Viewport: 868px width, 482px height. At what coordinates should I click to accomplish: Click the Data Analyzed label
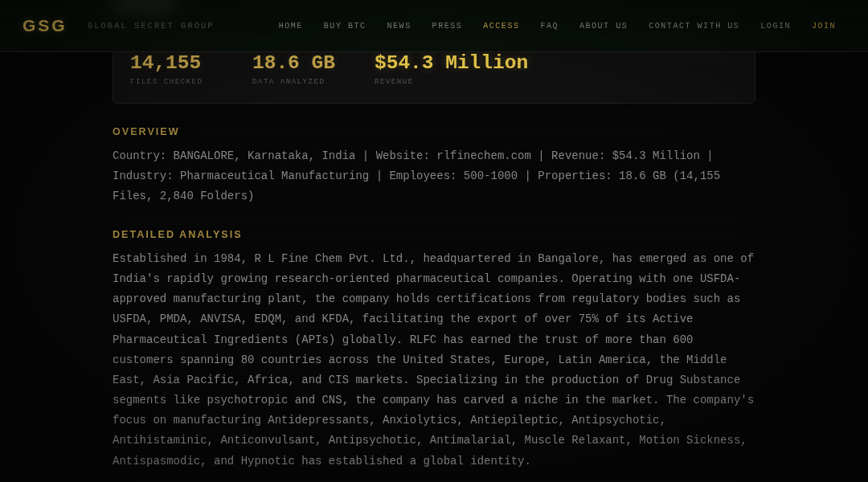(x=289, y=81)
